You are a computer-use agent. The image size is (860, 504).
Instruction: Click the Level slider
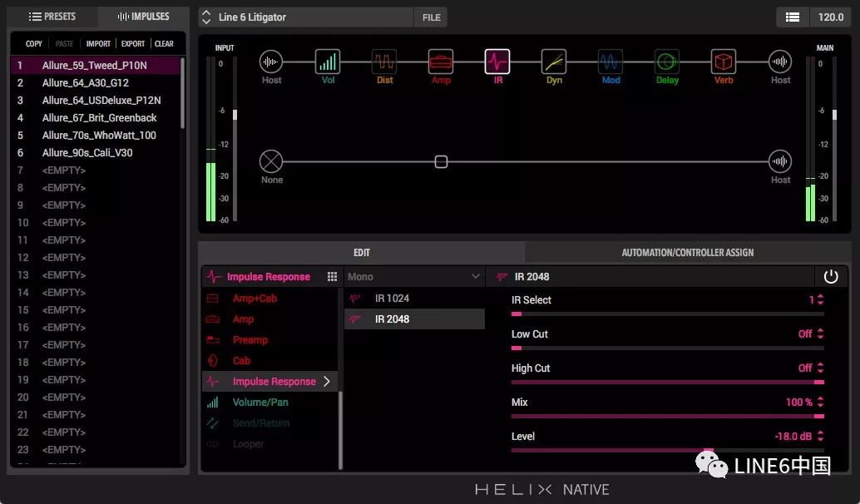click(x=668, y=450)
